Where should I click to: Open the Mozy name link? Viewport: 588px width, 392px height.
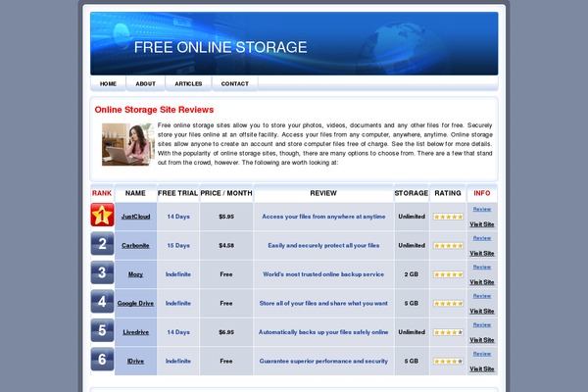(x=135, y=274)
